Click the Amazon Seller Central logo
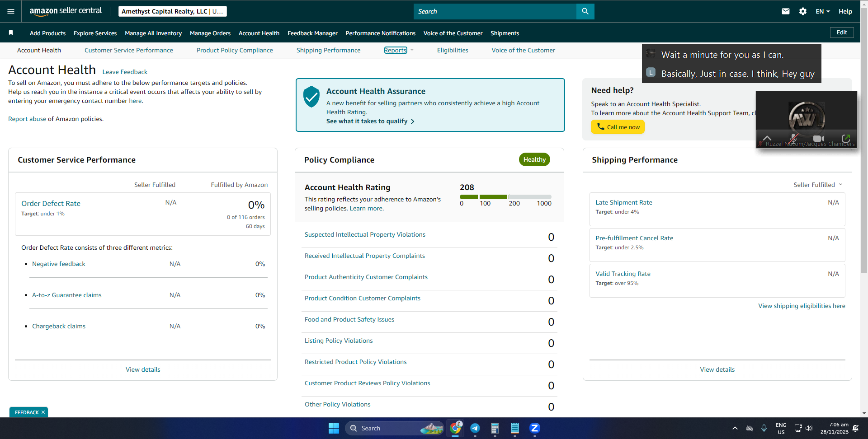This screenshot has height=439, width=868. (66, 11)
